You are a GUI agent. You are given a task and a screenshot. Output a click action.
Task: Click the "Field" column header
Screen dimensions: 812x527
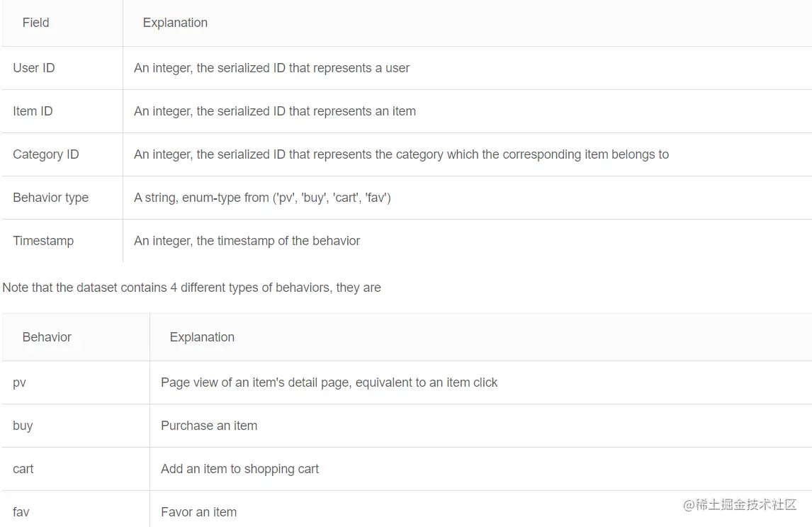[x=36, y=23]
